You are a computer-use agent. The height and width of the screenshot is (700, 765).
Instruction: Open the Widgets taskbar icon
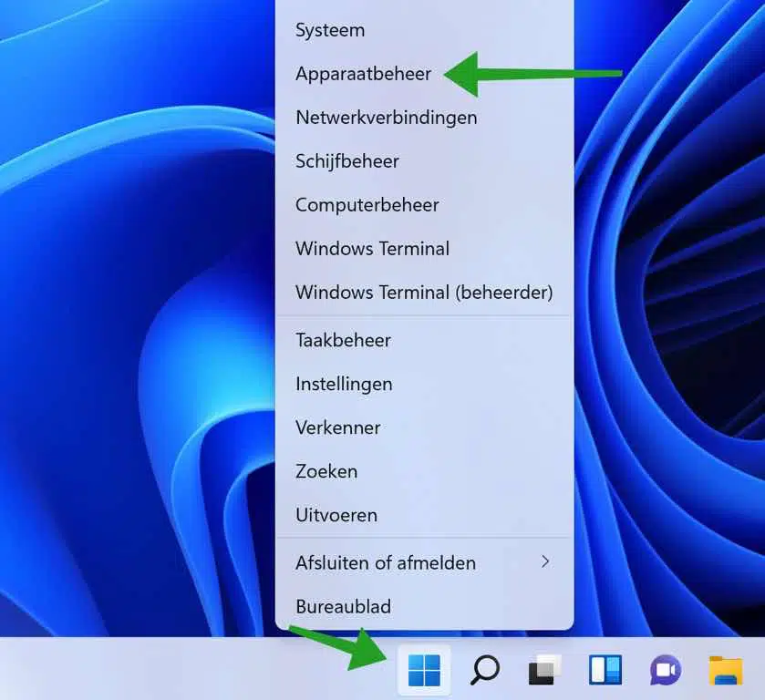[x=605, y=670]
